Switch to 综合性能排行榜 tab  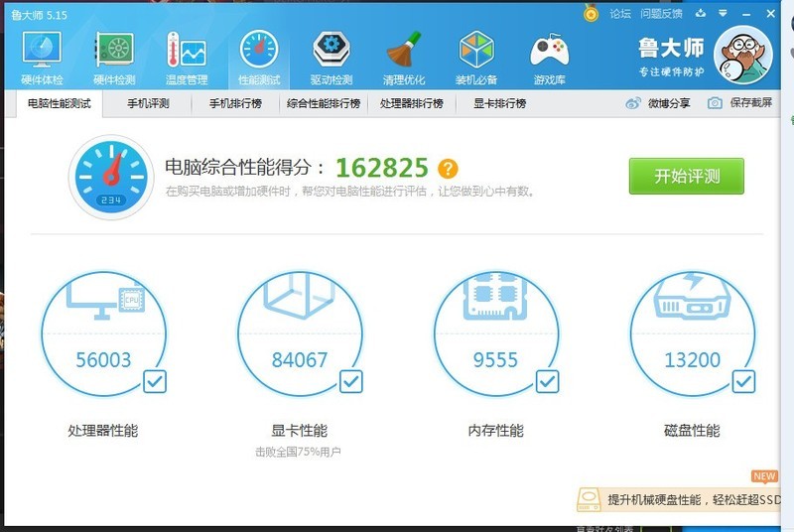pos(324,104)
